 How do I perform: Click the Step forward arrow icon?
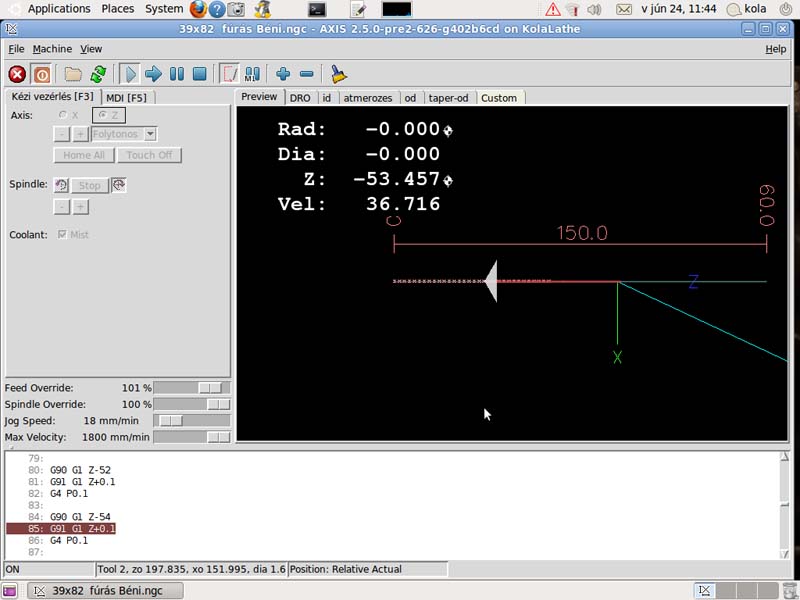(x=153, y=74)
